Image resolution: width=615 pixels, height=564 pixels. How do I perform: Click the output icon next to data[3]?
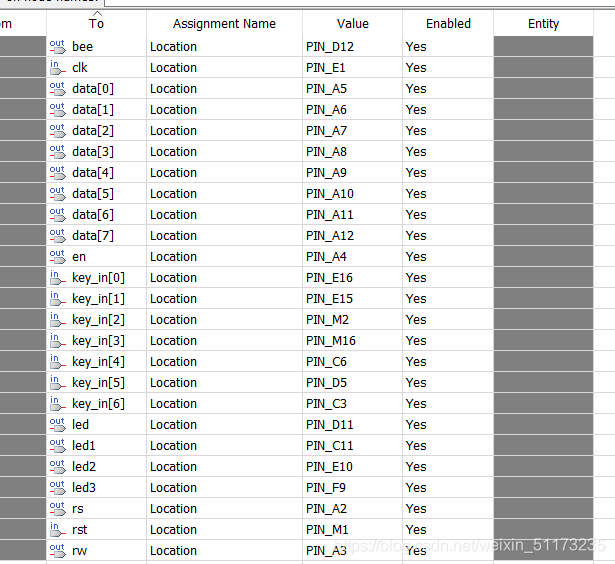(x=58, y=152)
